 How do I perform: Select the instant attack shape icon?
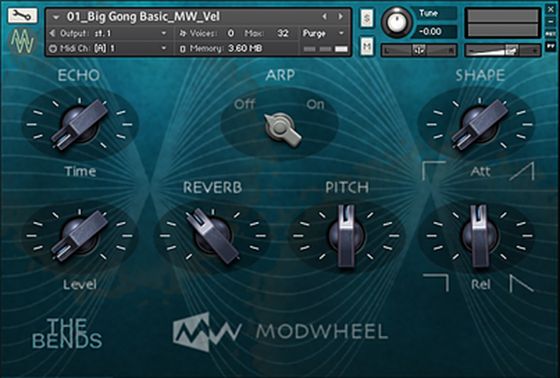tap(434, 171)
